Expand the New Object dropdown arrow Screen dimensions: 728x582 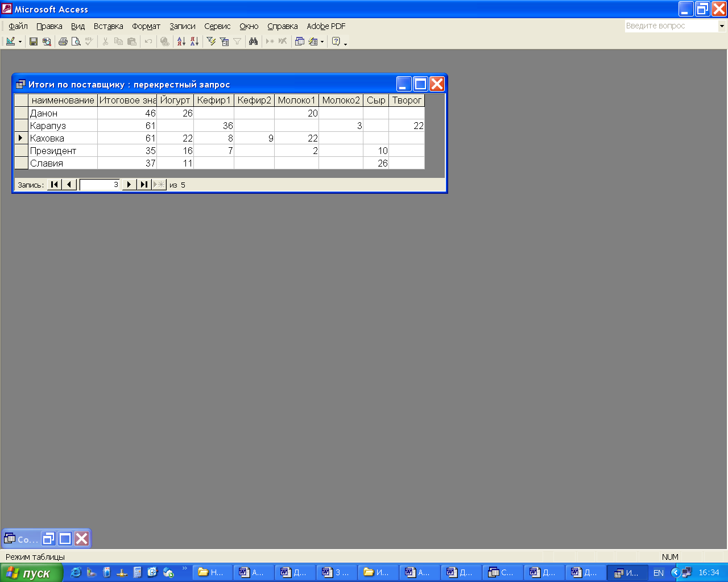coord(322,41)
